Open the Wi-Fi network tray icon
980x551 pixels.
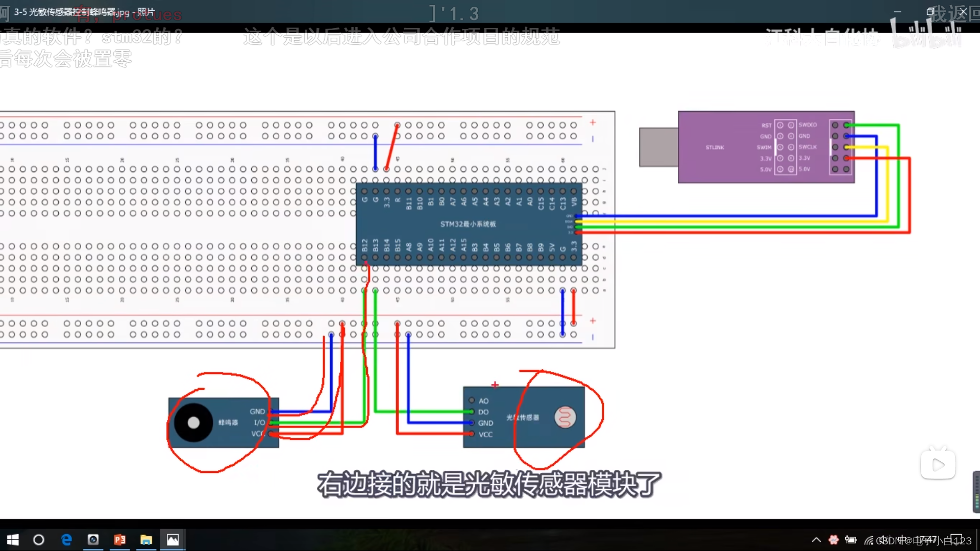coord(868,540)
